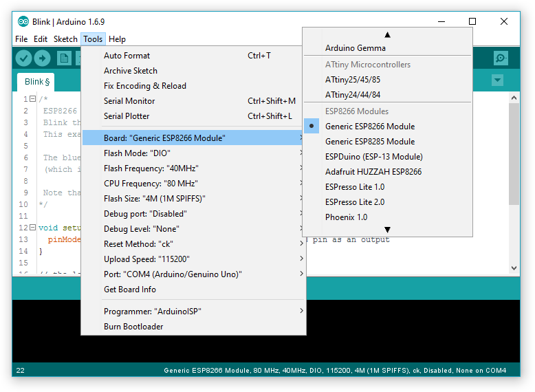
Task: Click line number 22 in status bar
Action: [20, 371]
